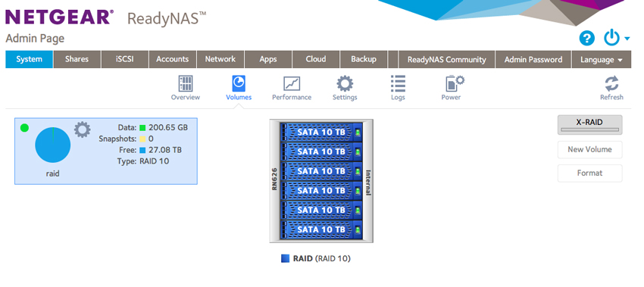
Task: Click the green Data color swatch
Action: [x=142, y=128]
